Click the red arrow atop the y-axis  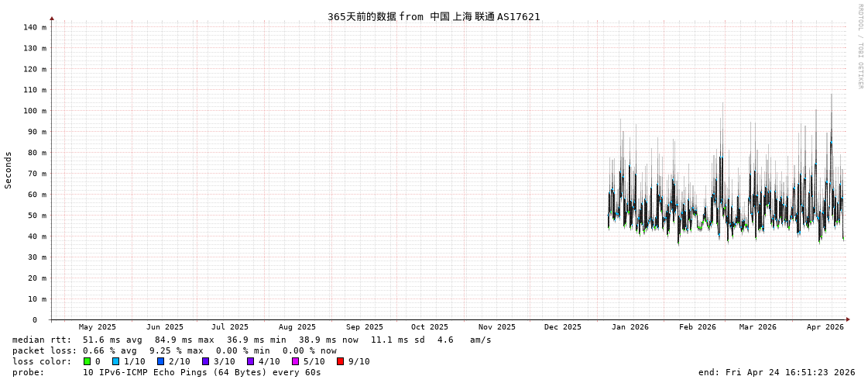(x=52, y=18)
